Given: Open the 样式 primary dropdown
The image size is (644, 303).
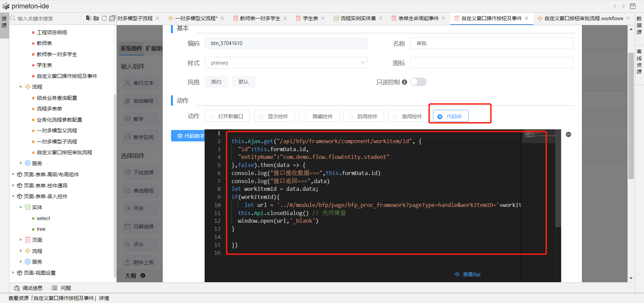Looking at the screenshot, I should pos(286,63).
